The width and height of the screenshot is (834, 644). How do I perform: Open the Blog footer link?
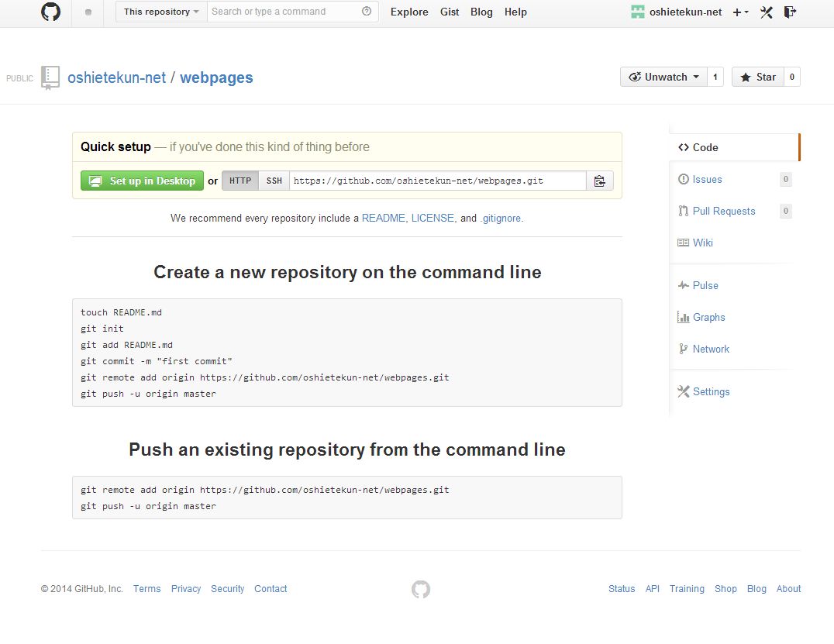(756, 589)
